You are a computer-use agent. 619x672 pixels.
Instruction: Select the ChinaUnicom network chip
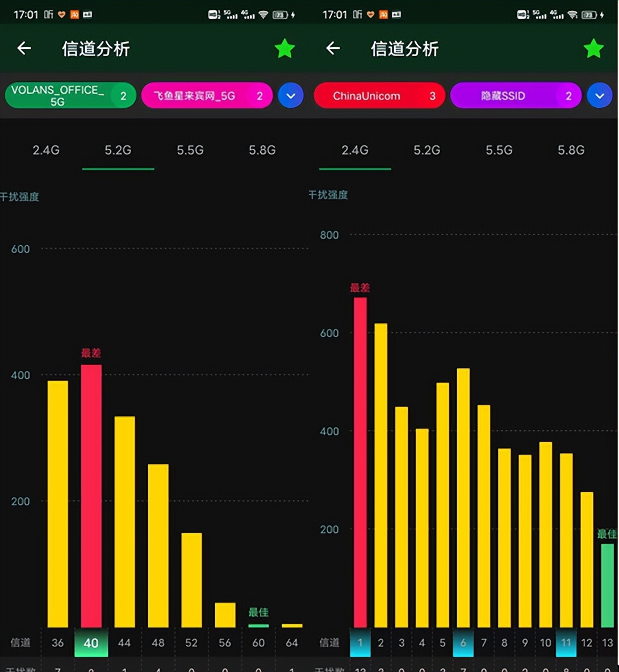[x=379, y=95]
